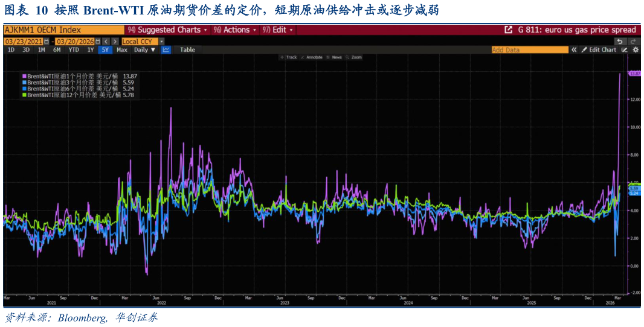Screen dimensions: 644x327
Task: Toggle the News overlay
Action: click(334, 57)
